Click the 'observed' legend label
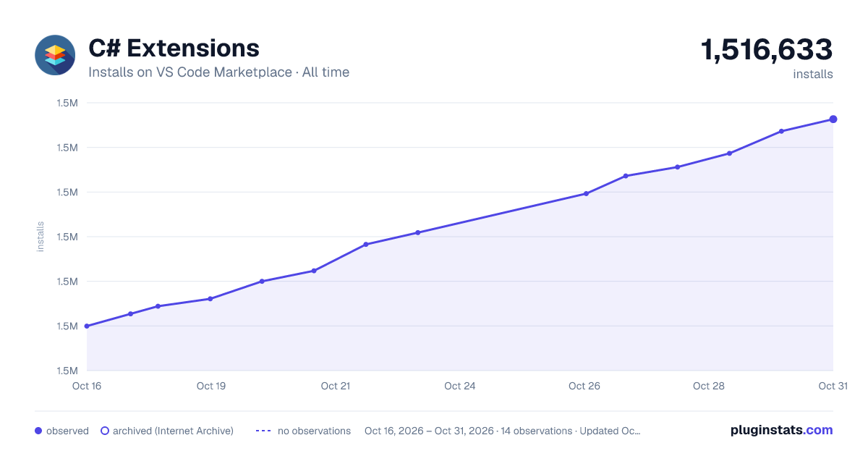Viewport: 868px width, 456px height. tap(67, 431)
